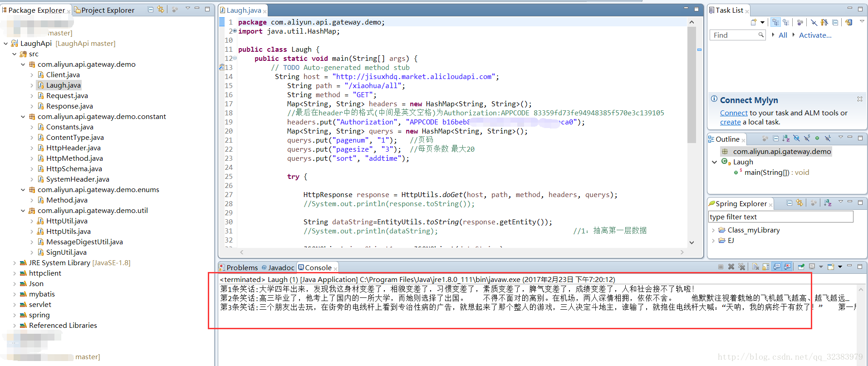Viewport: 868px width, 366px height.
Task: Toggle Link with Editor in Spring Explorer
Action: pos(799,203)
